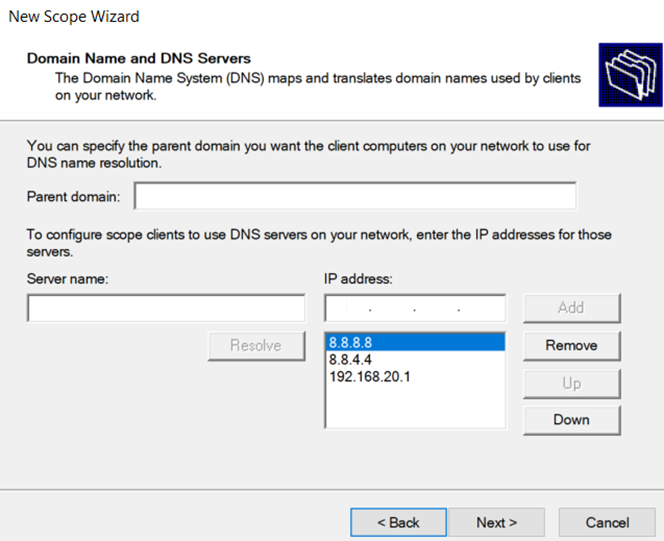This screenshot has width=664, height=541.
Task: Cancel the New Scope Wizard
Action: pos(607,522)
